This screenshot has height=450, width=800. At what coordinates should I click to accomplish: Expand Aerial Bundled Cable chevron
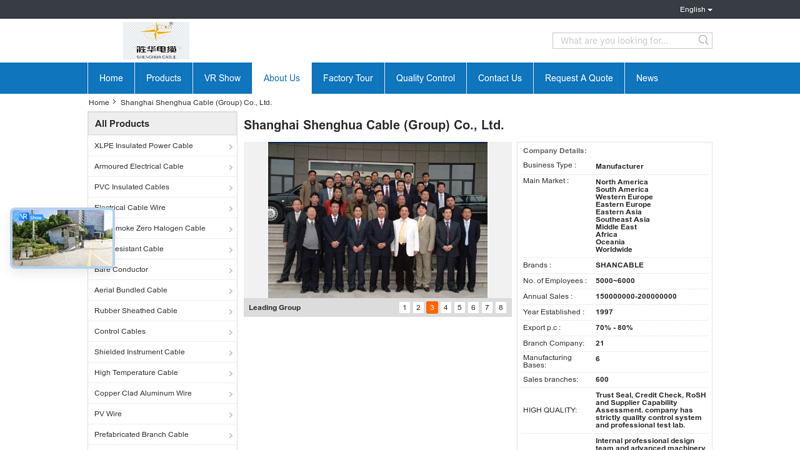coord(231,291)
